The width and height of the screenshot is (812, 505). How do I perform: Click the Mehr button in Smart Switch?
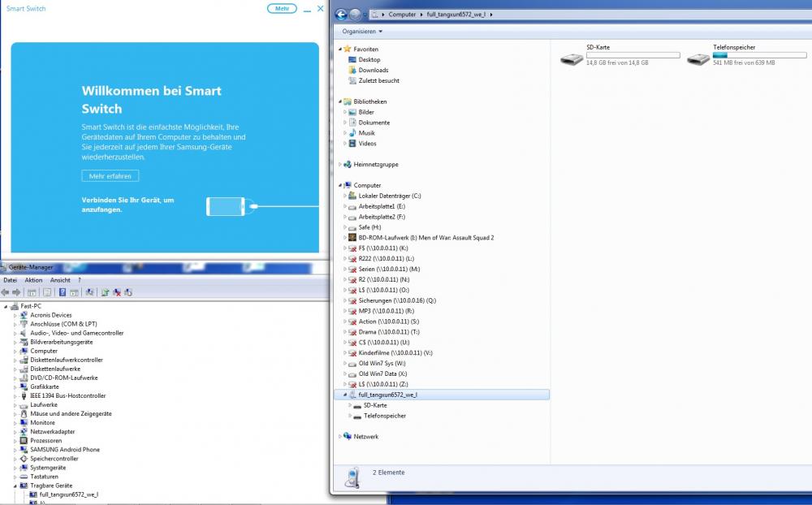point(281,8)
